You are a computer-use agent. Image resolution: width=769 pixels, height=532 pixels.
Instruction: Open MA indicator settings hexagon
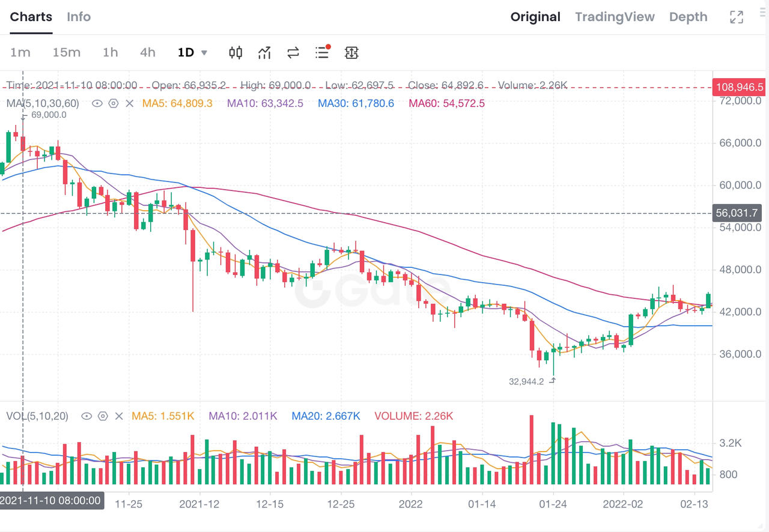tap(113, 103)
